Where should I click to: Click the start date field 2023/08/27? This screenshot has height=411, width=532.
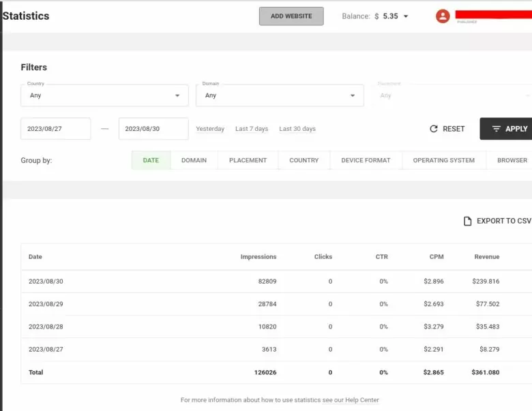(55, 129)
